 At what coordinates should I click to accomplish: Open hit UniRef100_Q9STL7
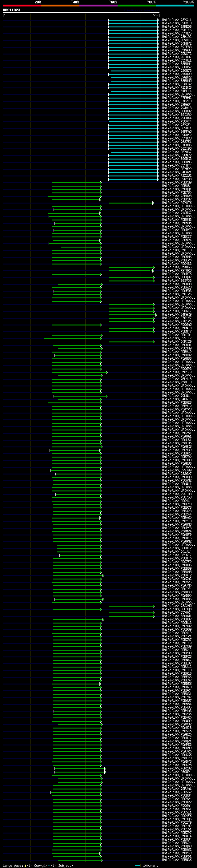pyautogui.click(x=177, y=338)
